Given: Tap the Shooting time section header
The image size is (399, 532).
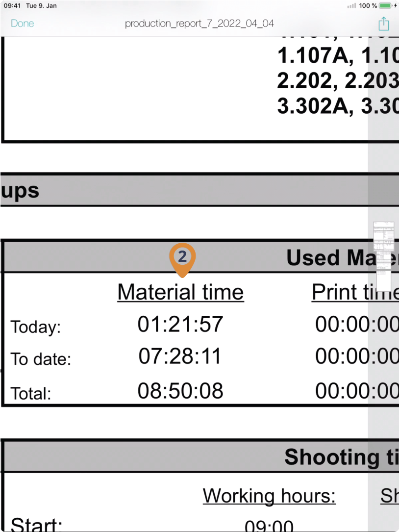Looking at the screenshot, I should (342, 456).
